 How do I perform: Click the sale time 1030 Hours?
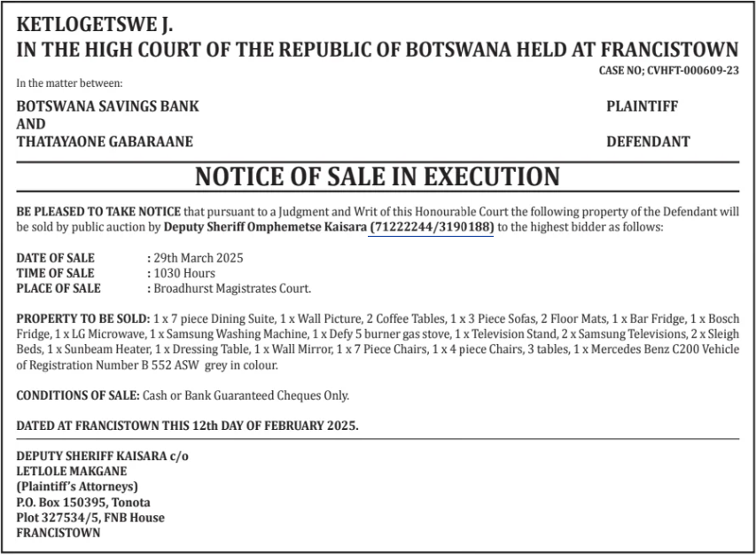[x=184, y=273]
